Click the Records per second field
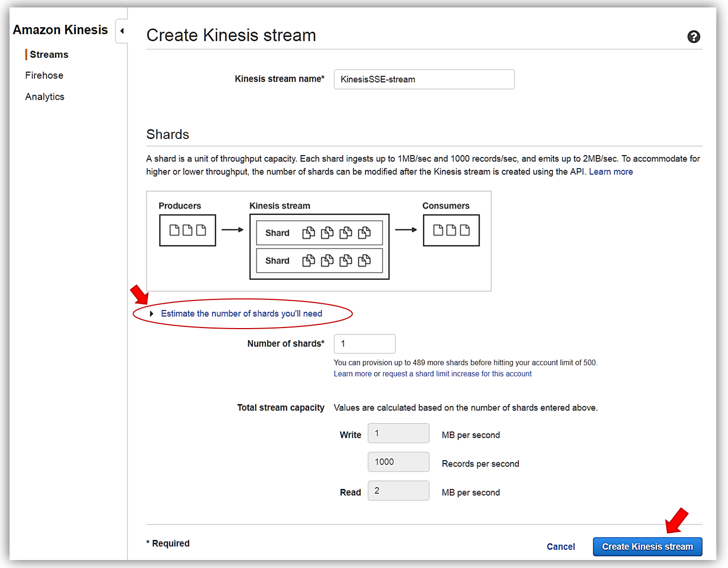Screen dimensions: 728x568 pyautogui.click(x=398, y=462)
